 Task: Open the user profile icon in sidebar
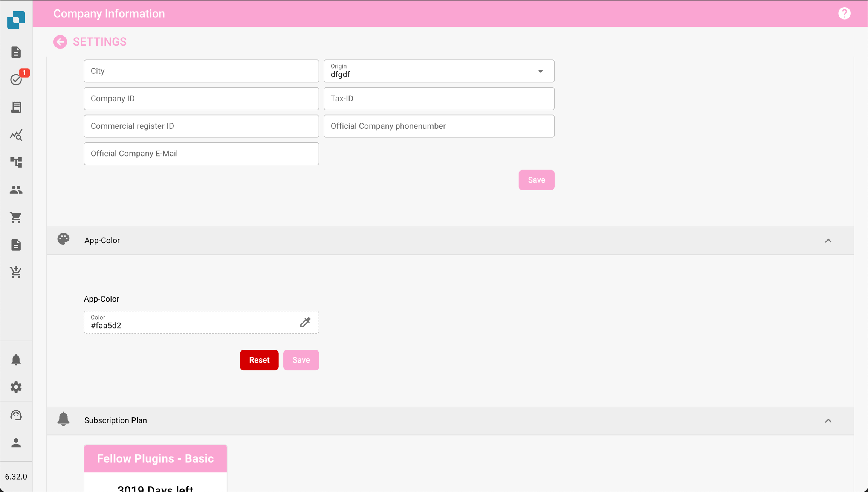point(16,443)
